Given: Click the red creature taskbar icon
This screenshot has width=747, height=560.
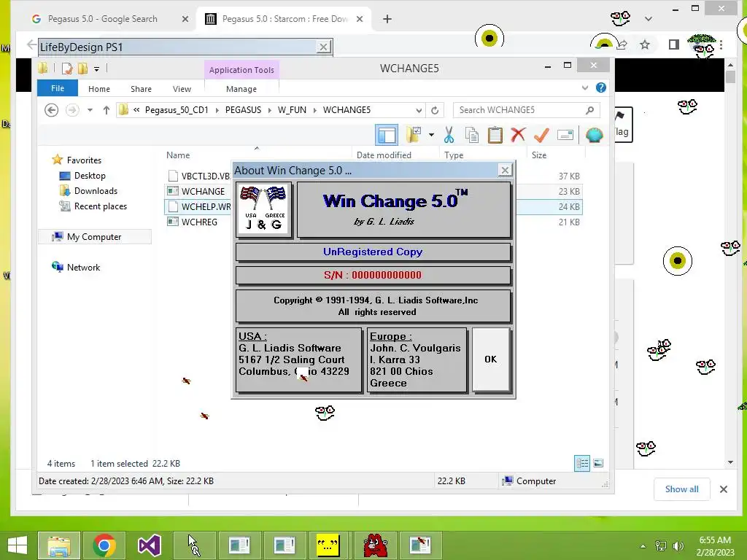Looking at the screenshot, I should [375, 545].
